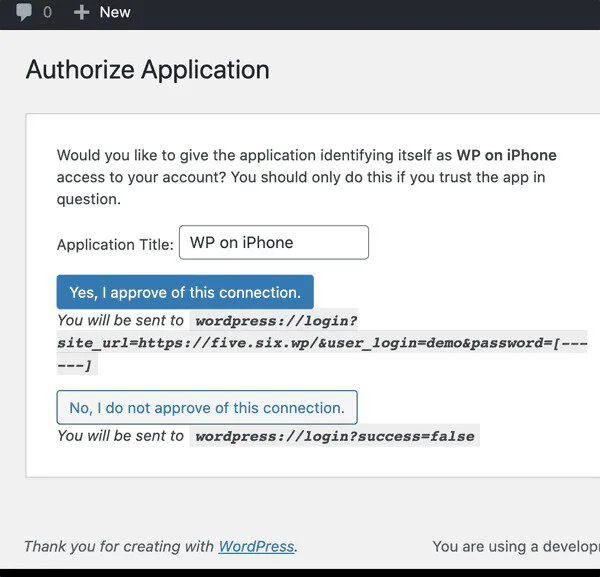
Task: Click the 'Thank you for creating with' footer text
Action: (119, 546)
